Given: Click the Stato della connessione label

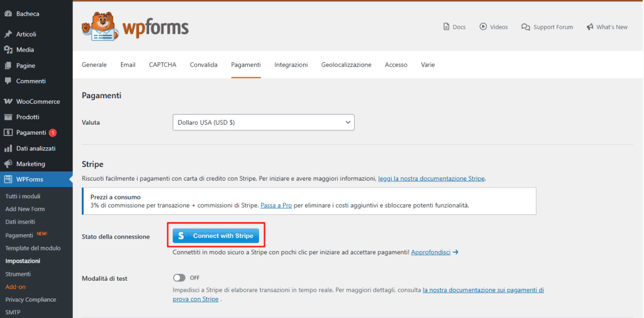Looking at the screenshot, I should (116, 237).
